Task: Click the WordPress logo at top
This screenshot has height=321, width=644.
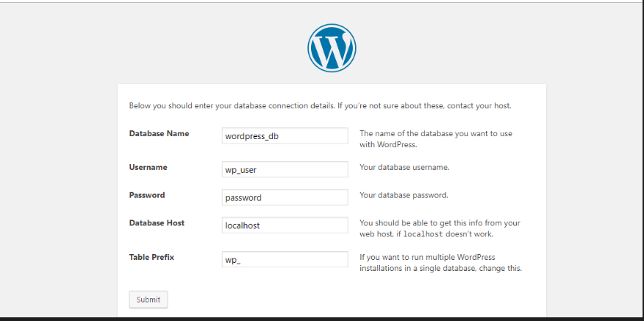Action: click(332, 48)
